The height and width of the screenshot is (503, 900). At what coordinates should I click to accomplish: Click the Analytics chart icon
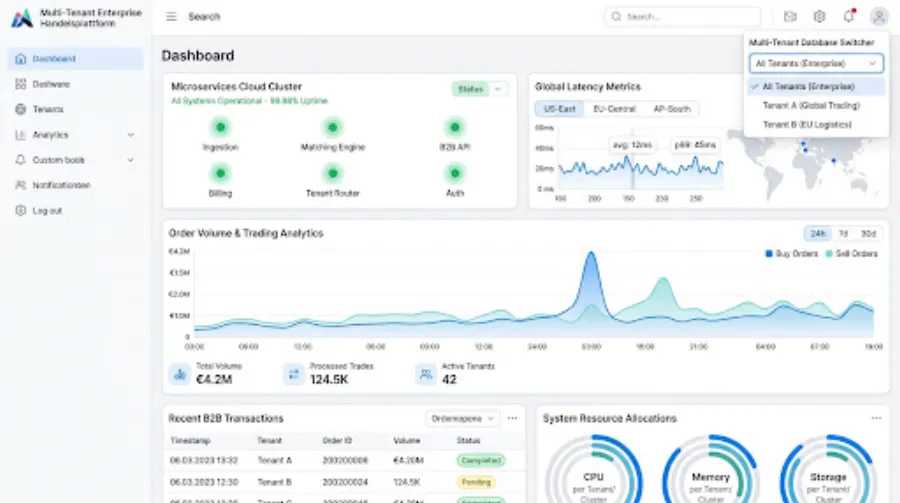click(21, 135)
